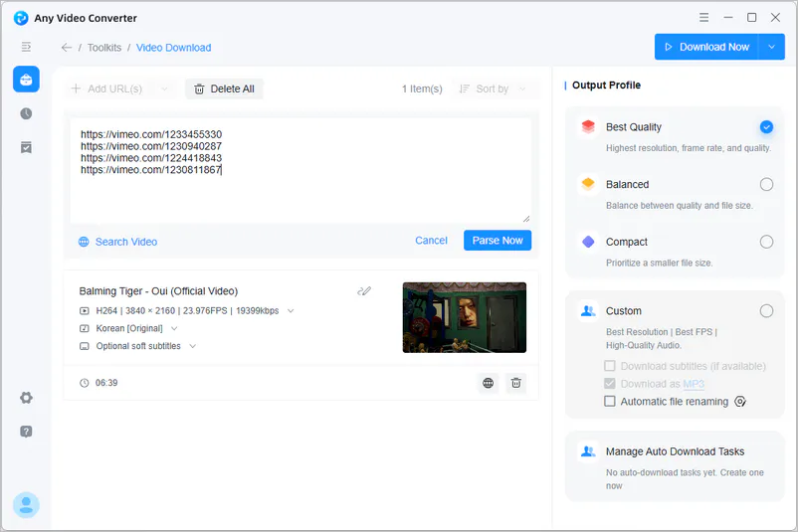
Task: Click the Output Profile heading
Action: [606, 85]
